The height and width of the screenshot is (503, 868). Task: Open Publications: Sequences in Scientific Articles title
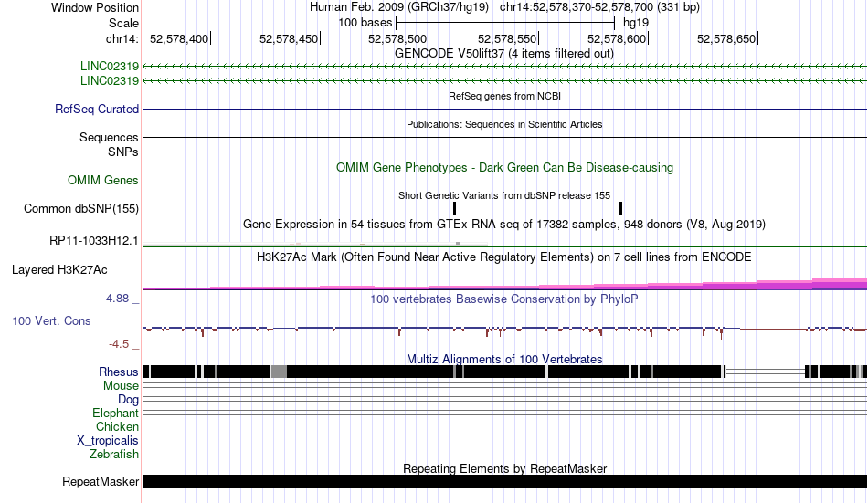504,124
